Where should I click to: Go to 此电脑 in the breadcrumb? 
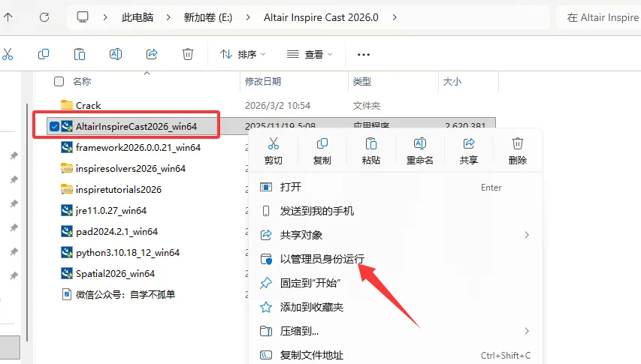(x=138, y=17)
